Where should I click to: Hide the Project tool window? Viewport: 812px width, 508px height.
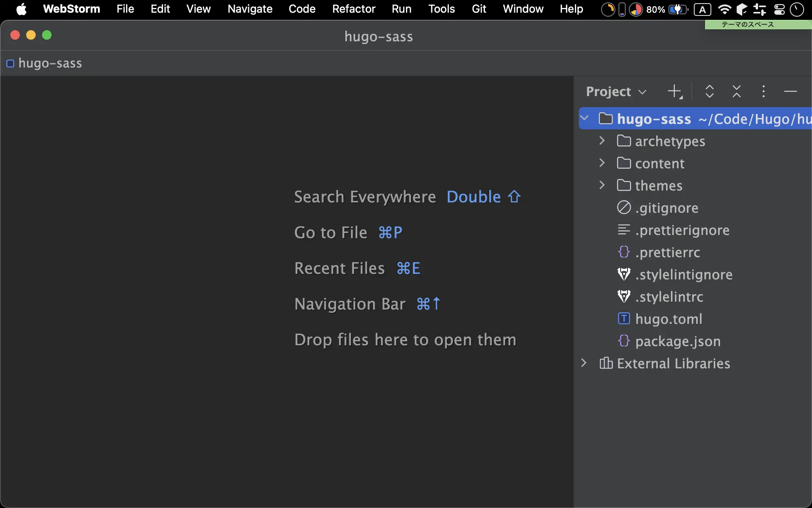790,91
